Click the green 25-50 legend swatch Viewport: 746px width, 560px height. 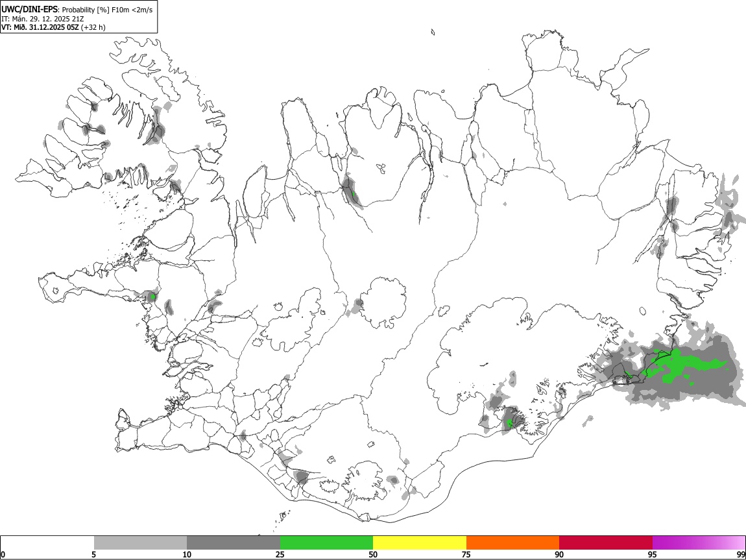[326, 542]
